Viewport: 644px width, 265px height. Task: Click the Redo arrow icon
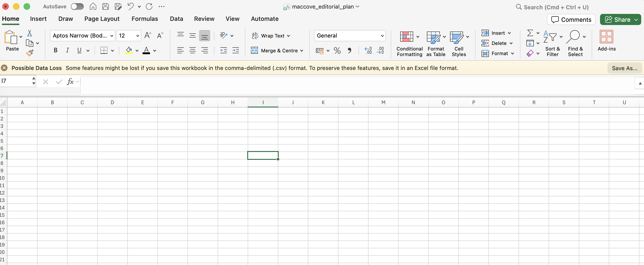[x=149, y=6]
